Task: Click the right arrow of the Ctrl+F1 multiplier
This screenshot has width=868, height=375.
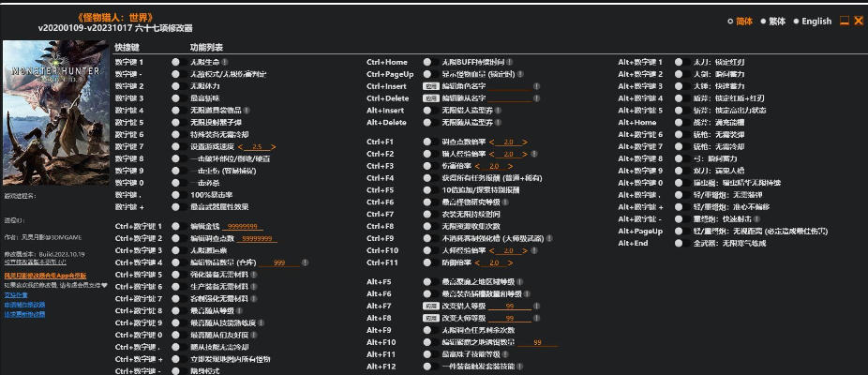Action: (525, 142)
